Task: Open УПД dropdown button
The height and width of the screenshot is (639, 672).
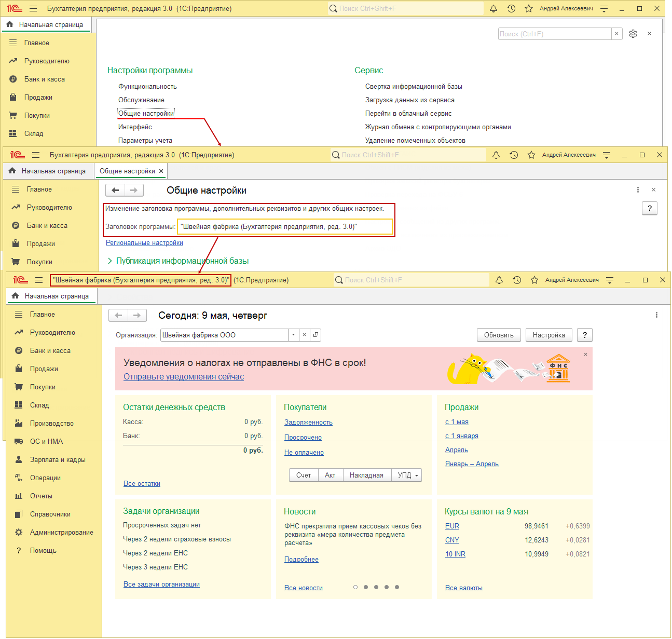Action: tap(406, 475)
